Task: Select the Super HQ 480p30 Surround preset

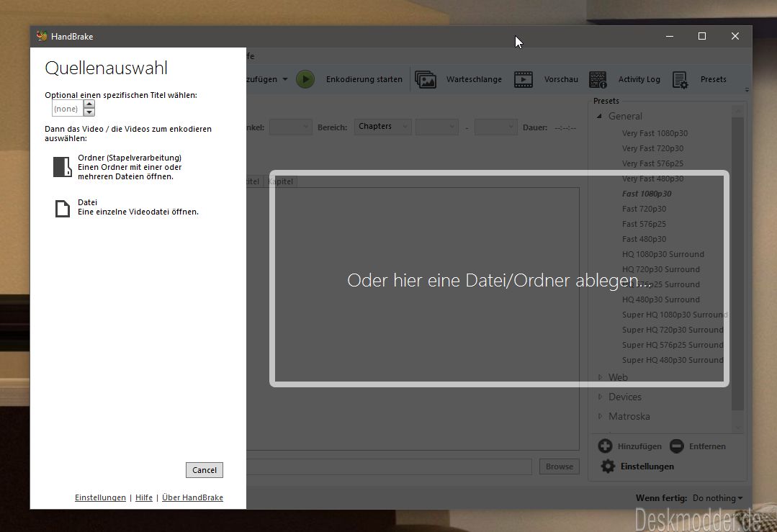Action: tap(673, 360)
